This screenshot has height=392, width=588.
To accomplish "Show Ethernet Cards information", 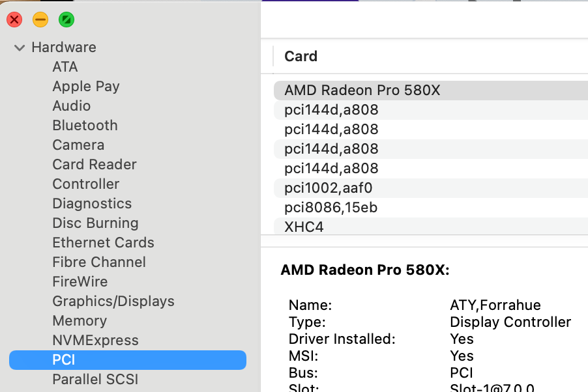I will click(x=103, y=242).
